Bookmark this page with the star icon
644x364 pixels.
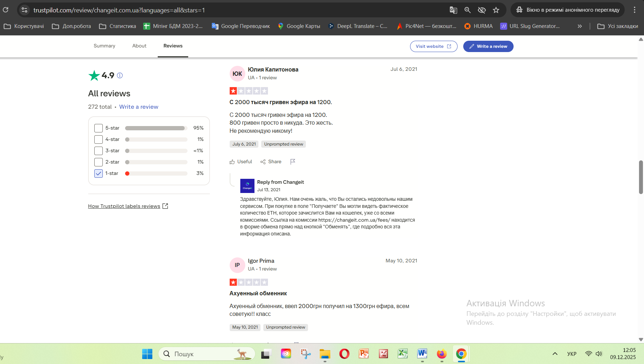coord(496,10)
